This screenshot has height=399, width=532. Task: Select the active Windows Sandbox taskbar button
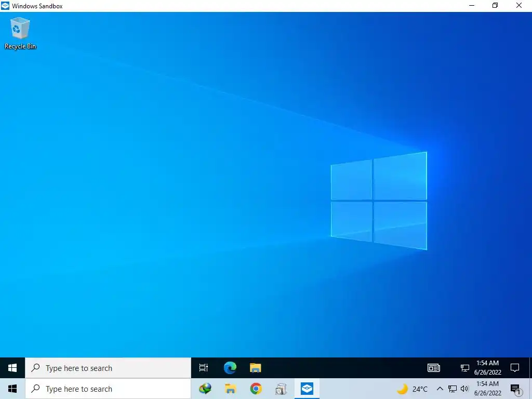(x=307, y=389)
